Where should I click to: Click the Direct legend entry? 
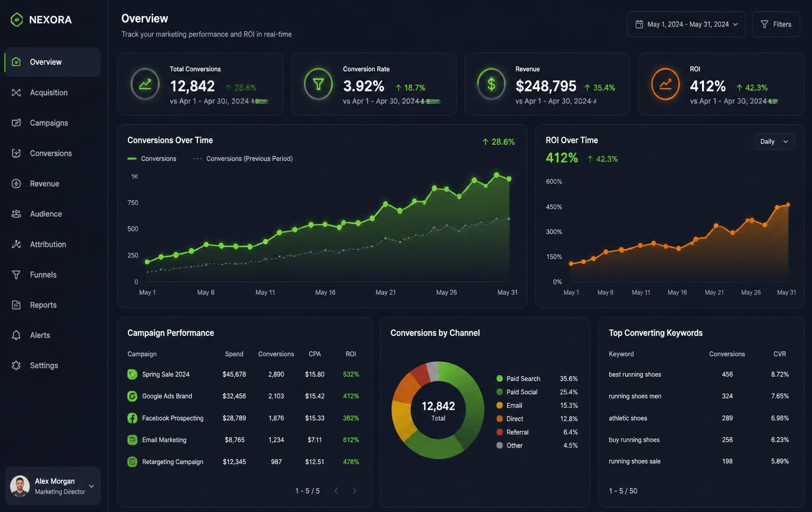tap(537, 419)
